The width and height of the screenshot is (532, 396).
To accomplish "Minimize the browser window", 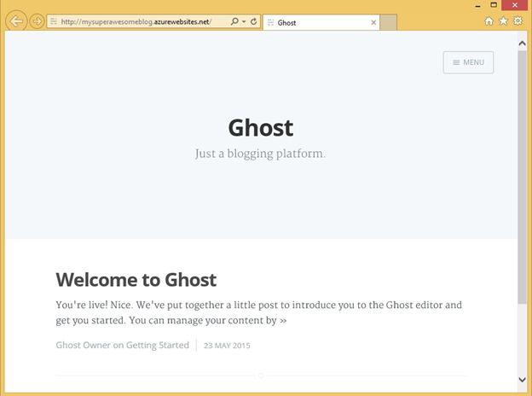I will click(x=477, y=5).
